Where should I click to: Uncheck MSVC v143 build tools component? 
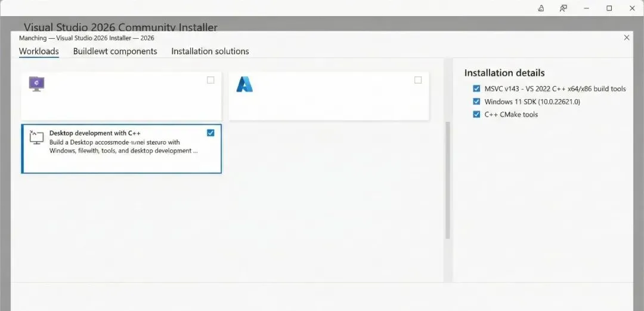(476, 88)
